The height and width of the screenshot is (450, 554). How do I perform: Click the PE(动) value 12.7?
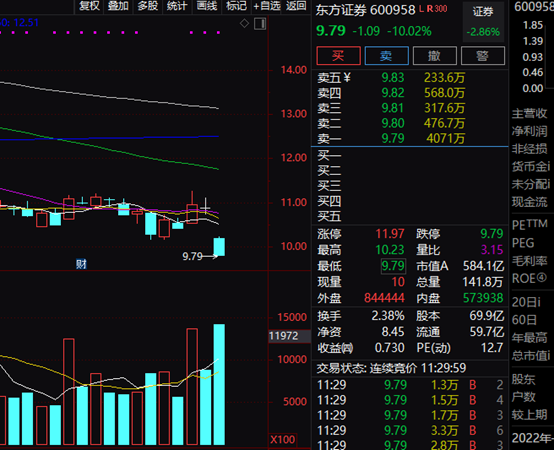coord(492,348)
